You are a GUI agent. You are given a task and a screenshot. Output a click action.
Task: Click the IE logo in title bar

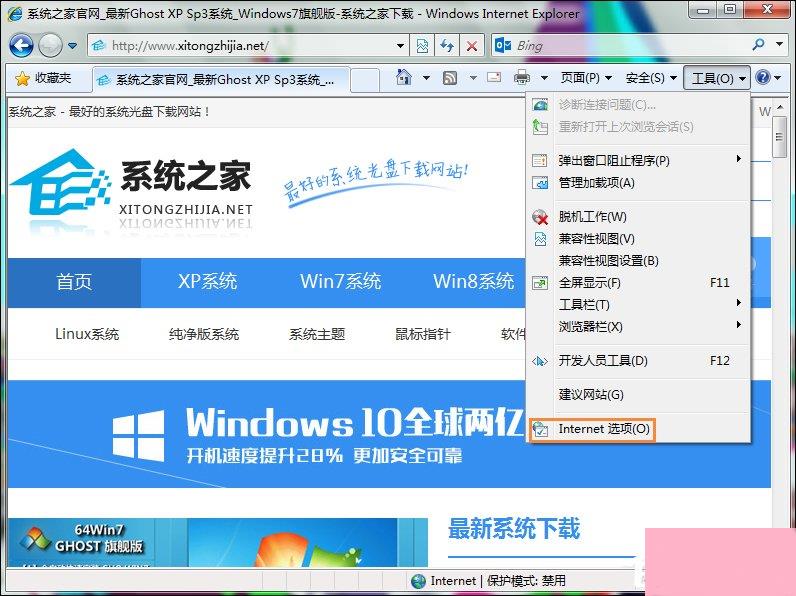point(14,13)
